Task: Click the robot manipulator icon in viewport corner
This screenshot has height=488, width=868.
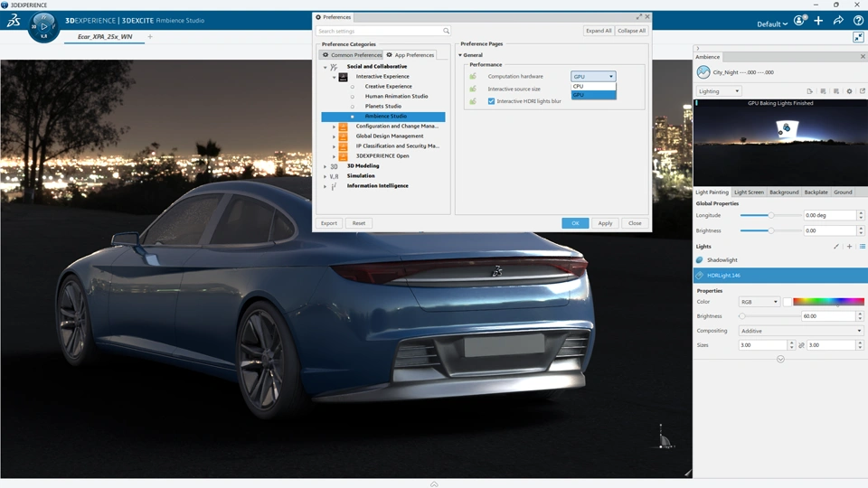Action: [664, 437]
